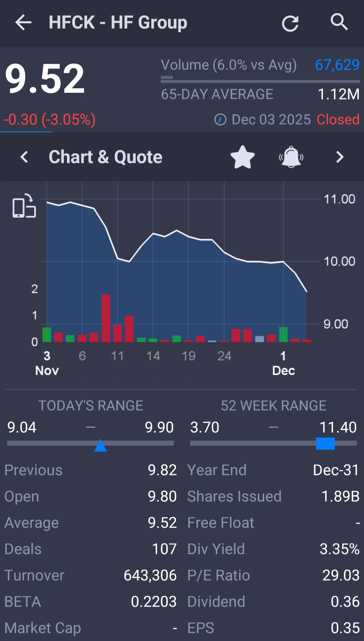Open search with magnifier icon
Screen dimensions: 364x641
339,22
